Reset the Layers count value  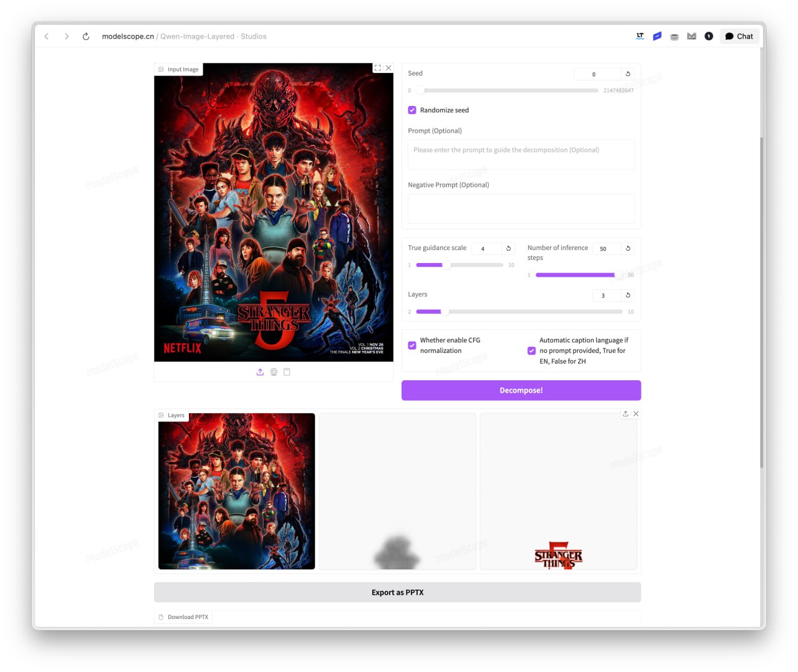[x=628, y=295]
